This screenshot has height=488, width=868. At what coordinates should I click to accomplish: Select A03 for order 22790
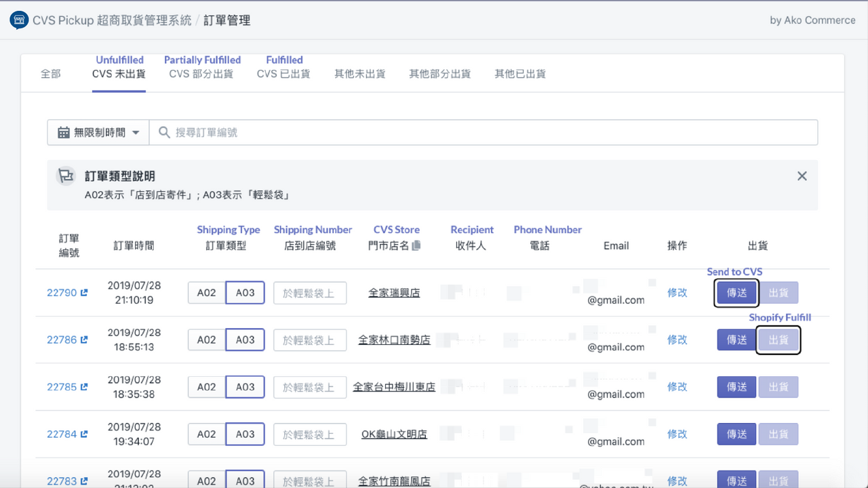(x=245, y=293)
